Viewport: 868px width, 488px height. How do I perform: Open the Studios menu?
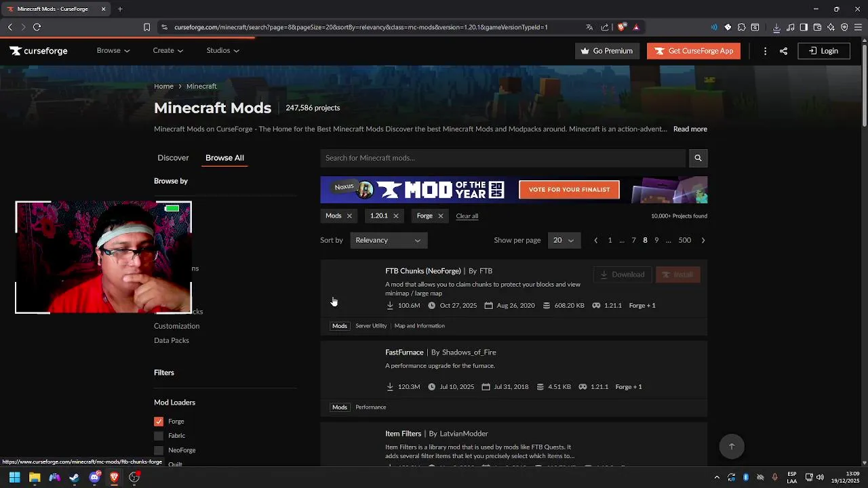(x=223, y=51)
